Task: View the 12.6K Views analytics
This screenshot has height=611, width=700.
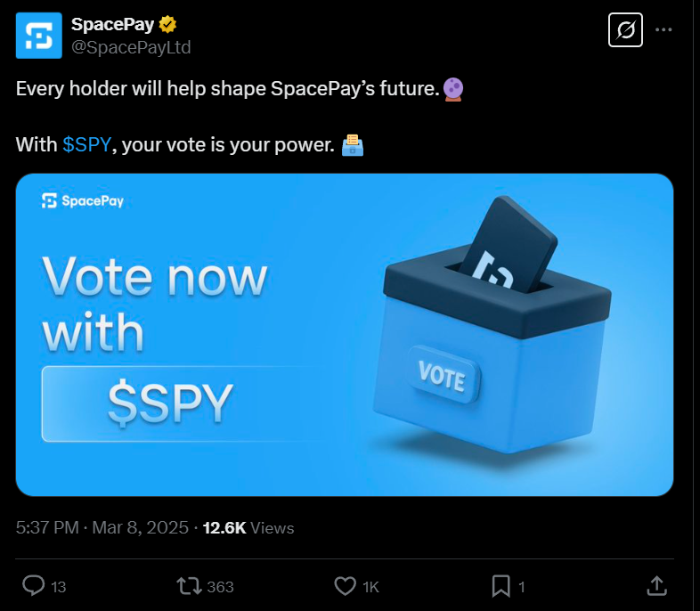Action: point(248,527)
